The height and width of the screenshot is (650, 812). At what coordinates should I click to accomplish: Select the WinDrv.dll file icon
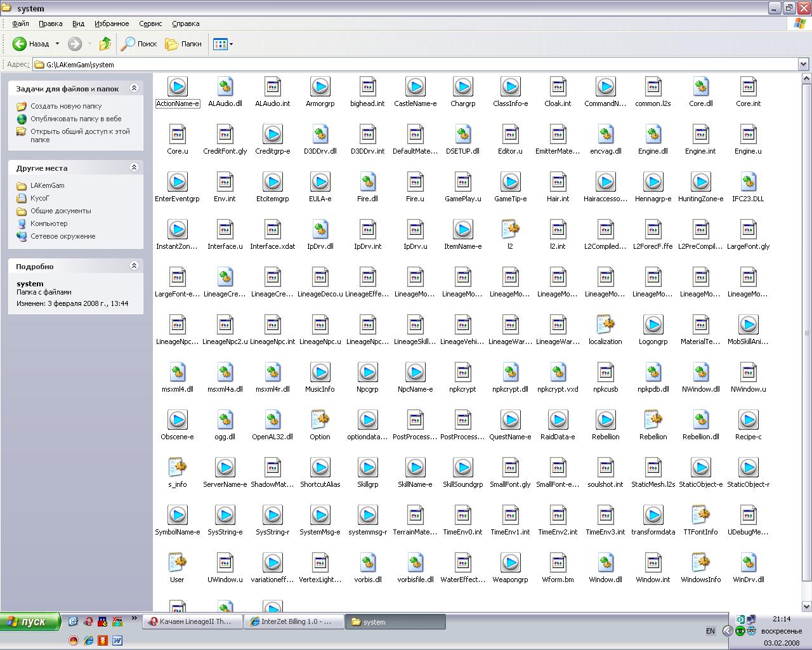coord(749,562)
